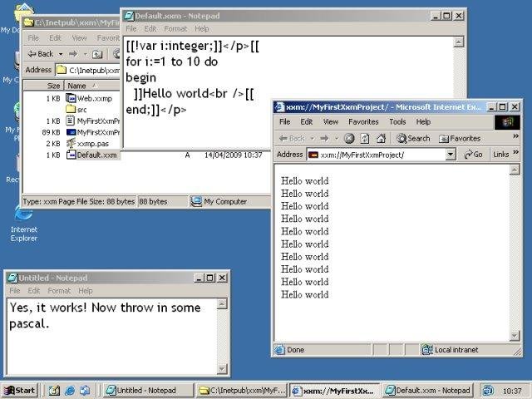Click the system tray network icon
The image size is (532, 399).
pyautogui.click(x=488, y=391)
